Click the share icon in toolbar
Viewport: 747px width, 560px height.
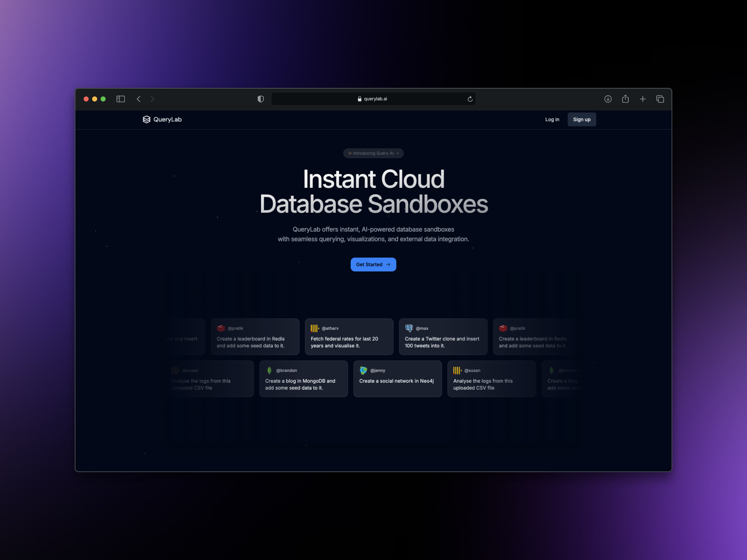coord(625,99)
